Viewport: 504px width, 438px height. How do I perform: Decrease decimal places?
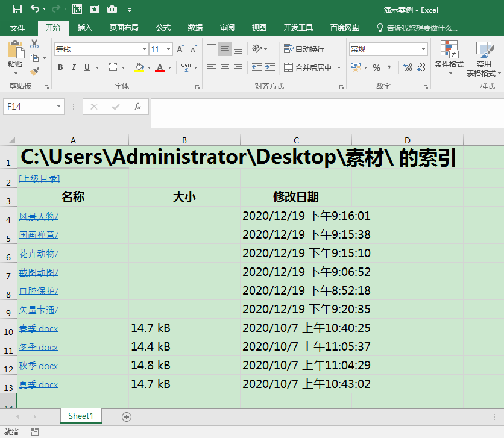click(421, 67)
